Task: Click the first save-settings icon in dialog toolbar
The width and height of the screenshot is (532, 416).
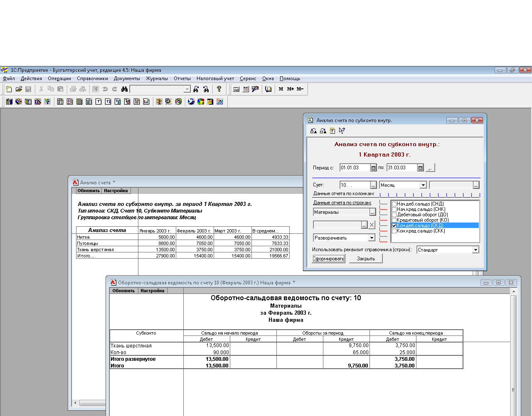Action: (x=313, y=131)
